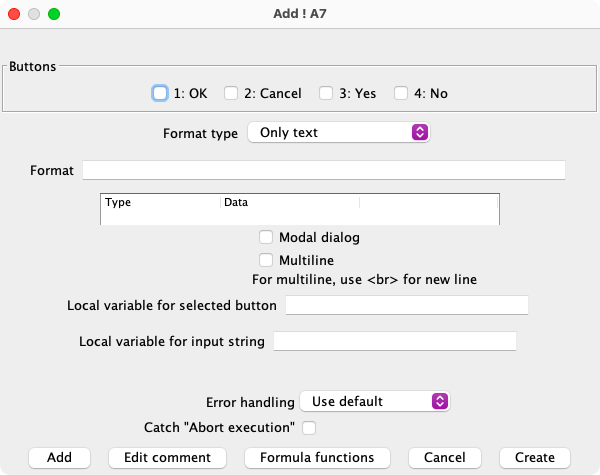
Task: Tick the 3: Yes checkbox
Action: pyautogui.click(x=326, y=93)
